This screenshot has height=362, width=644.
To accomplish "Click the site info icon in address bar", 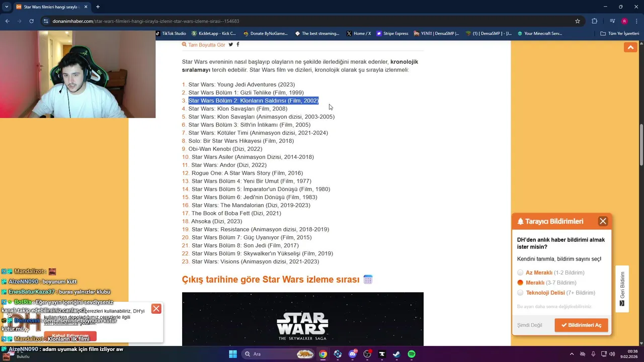I will (x=46, y=21).
